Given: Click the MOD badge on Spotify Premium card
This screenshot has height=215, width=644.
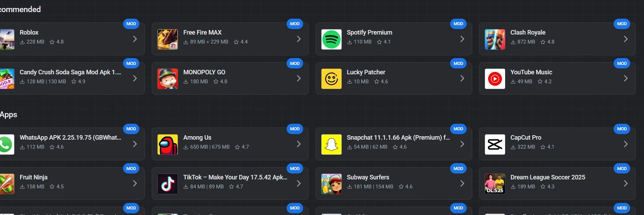Looking at the screenshot, I should click(x=458, y=24).
